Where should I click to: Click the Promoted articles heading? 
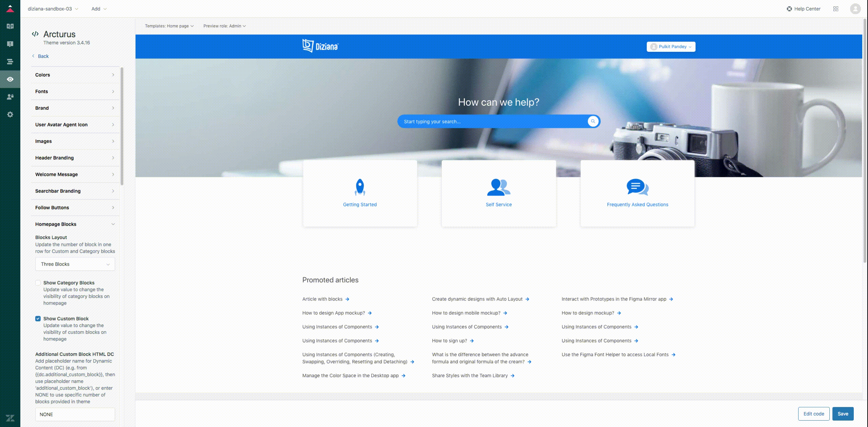click(330, 280)
